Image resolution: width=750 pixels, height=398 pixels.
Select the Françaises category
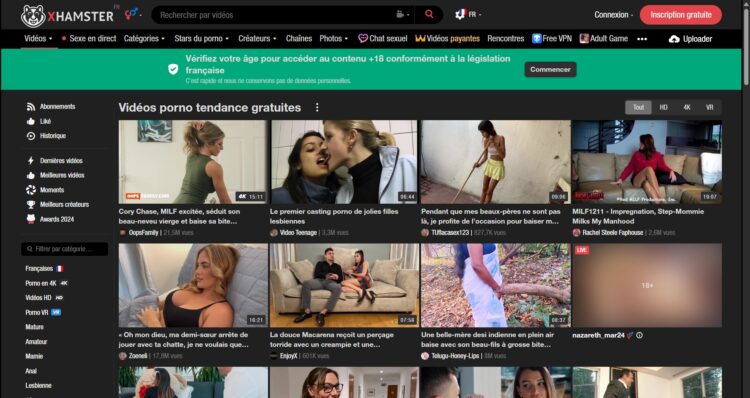44,269
